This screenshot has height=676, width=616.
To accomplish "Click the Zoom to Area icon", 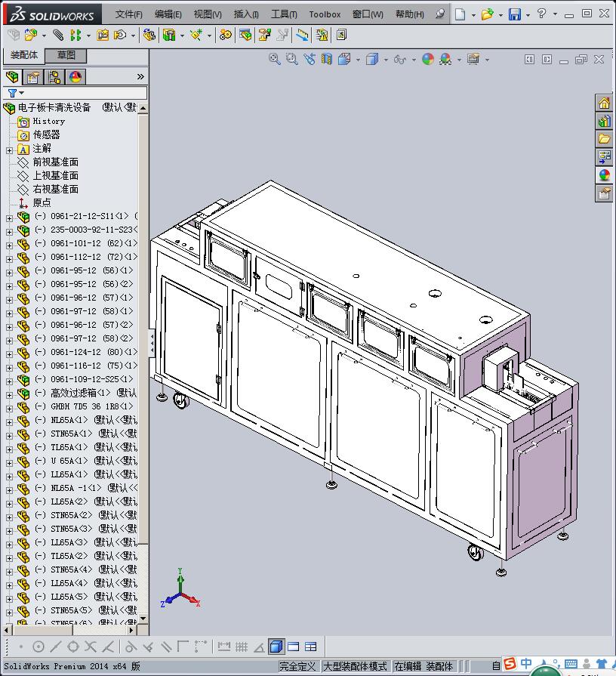I will (x=291, y=59).
